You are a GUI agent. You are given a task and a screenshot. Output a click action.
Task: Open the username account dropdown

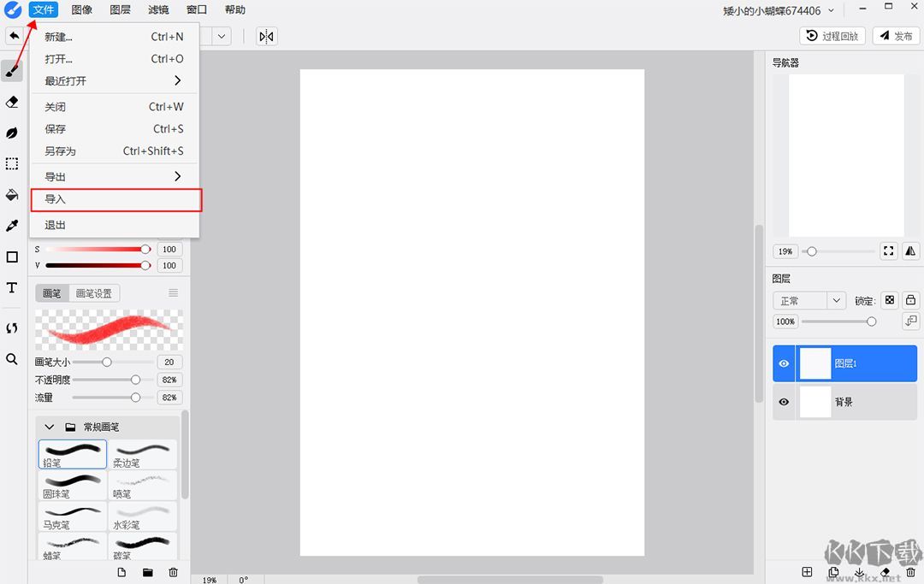[x=831, y=10]
